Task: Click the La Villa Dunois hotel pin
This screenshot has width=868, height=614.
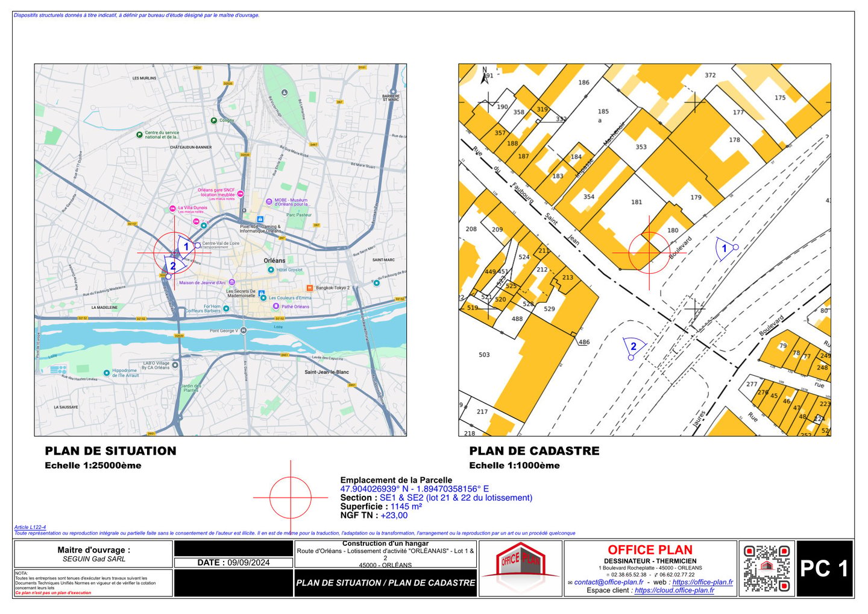Action: coord(172,209)
